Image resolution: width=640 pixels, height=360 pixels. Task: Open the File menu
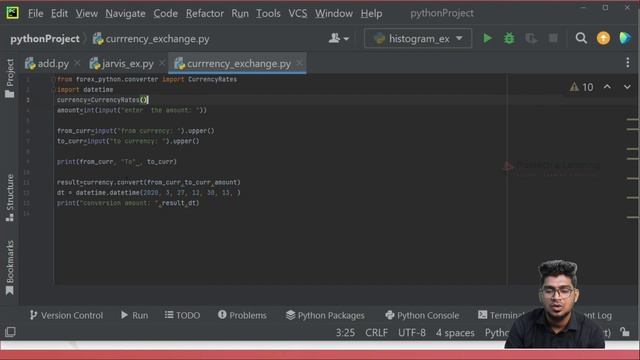(x=36, y=13)
